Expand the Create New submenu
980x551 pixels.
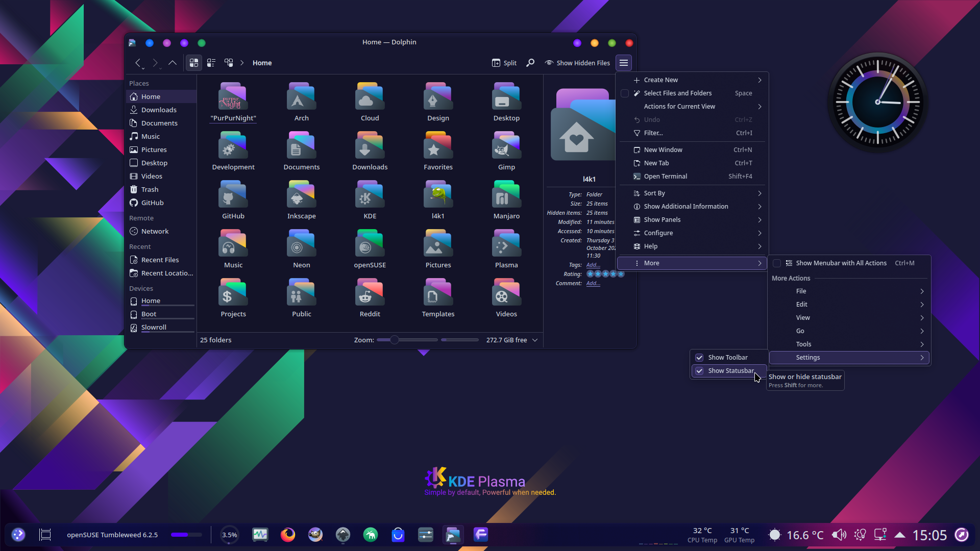point(693,80)
